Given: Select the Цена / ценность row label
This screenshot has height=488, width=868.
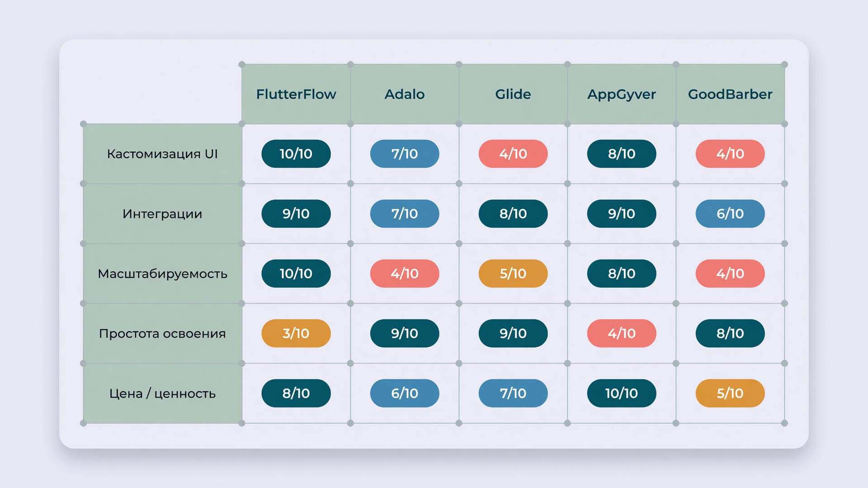Looking at the screenshot, I should pos(163,393).
